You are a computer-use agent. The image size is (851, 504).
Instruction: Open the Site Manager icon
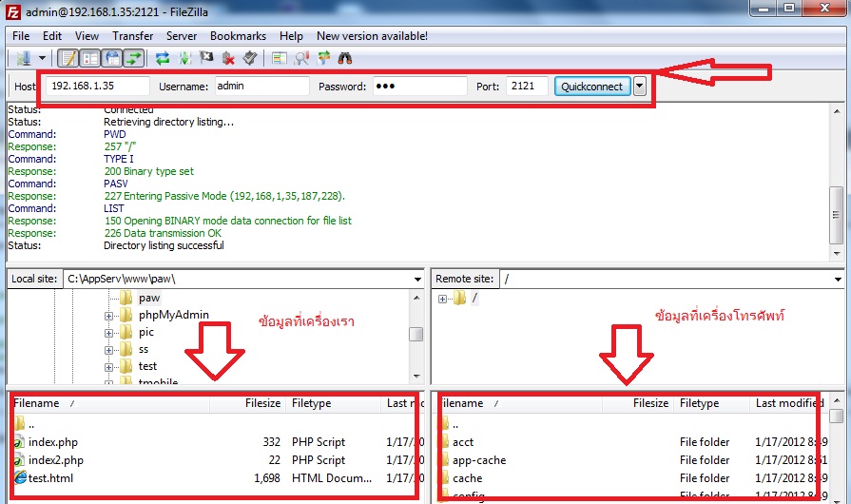pos(24,58)
